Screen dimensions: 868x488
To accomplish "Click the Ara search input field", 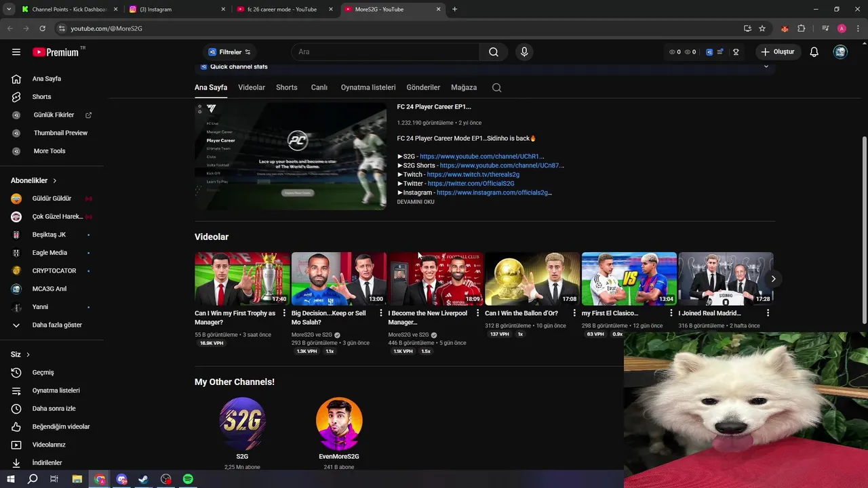I will (385, 52).
